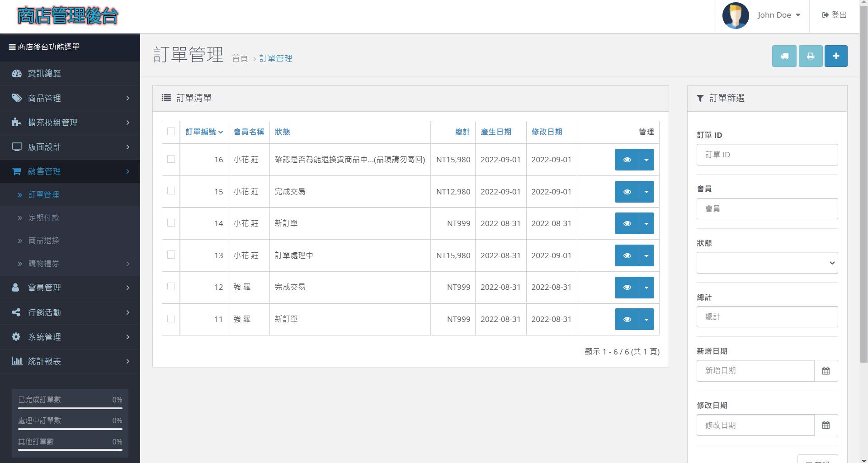Image resolution: width=868 pixels, height=463 pixels.
Task: Focus the 會員 filter field
Action: (767, 209)
